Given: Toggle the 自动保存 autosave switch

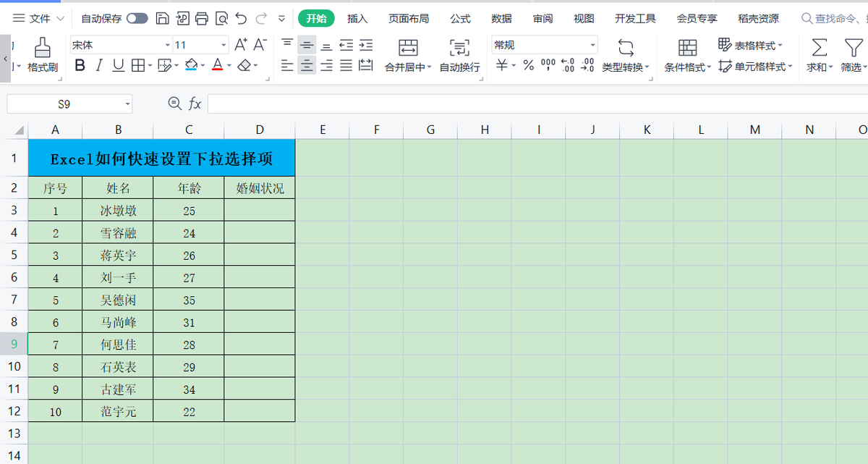Looking at the screenshot, I should point(137,19).
